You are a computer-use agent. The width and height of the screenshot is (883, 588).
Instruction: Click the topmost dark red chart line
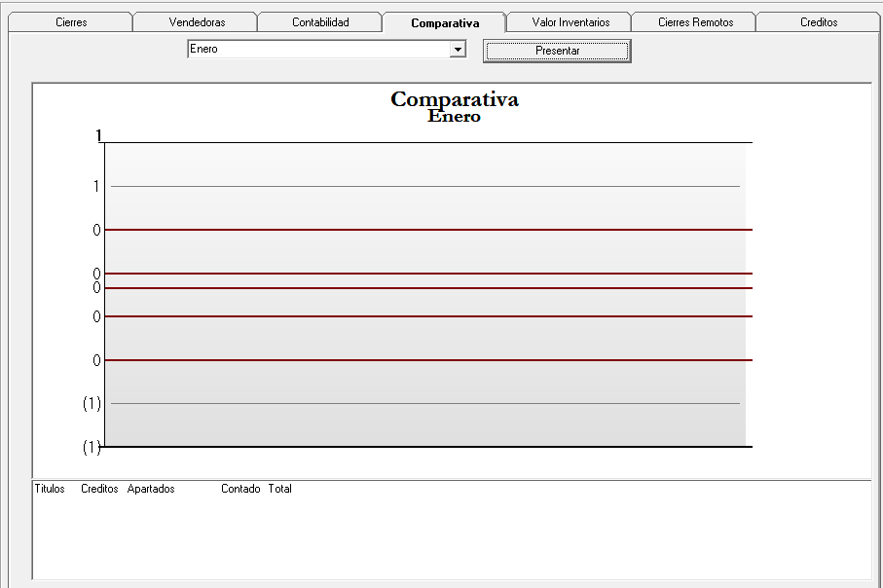[x=428, y=230]
